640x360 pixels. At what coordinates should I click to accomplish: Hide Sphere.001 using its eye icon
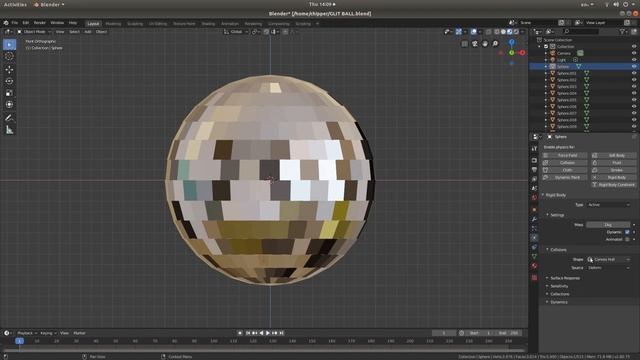634,73
